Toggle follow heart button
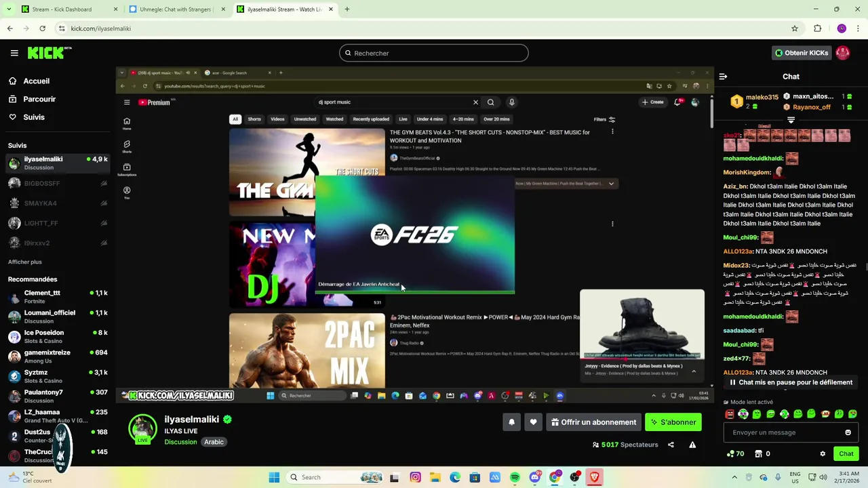868x488 pixels. coord(533,422)
